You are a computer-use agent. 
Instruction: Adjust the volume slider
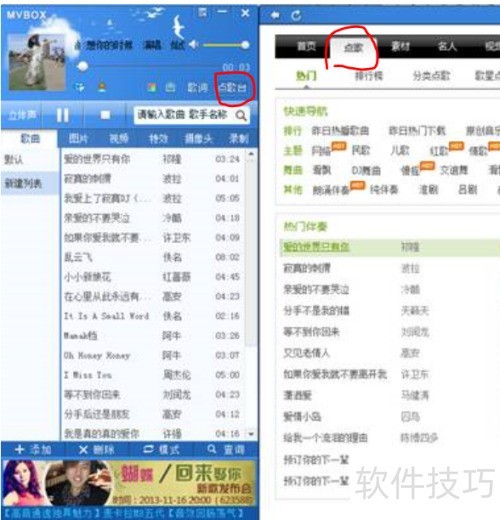click(x=226, y=45)
